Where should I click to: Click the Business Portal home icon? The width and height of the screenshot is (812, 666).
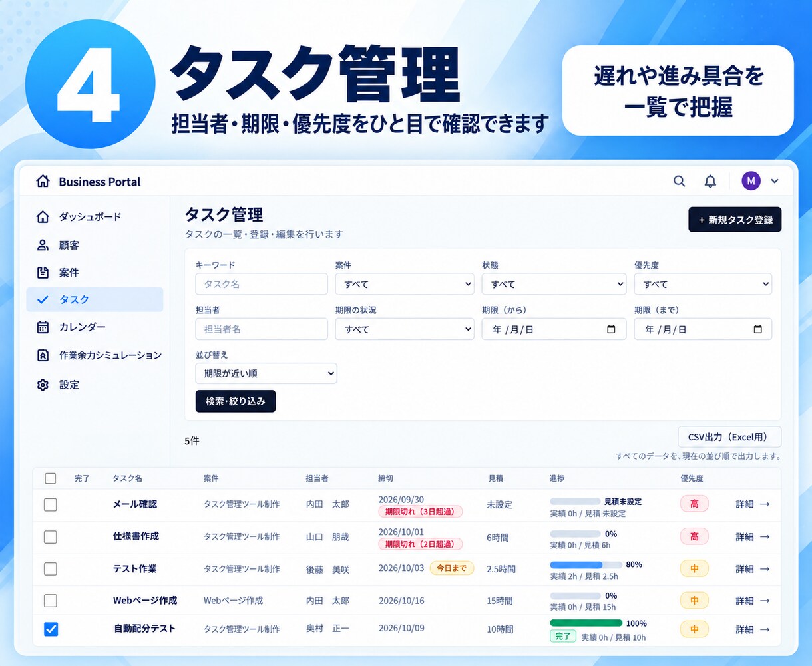(x=43, y=182)
